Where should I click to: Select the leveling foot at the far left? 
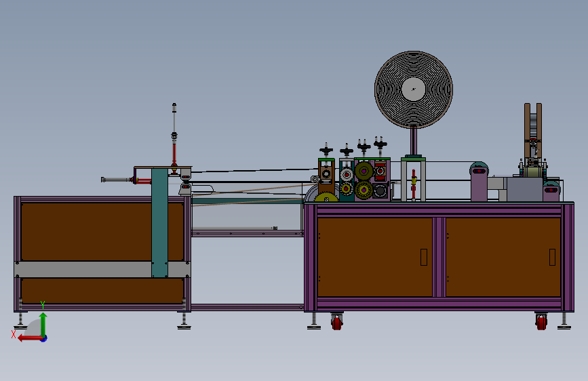[x=20, y=321]
